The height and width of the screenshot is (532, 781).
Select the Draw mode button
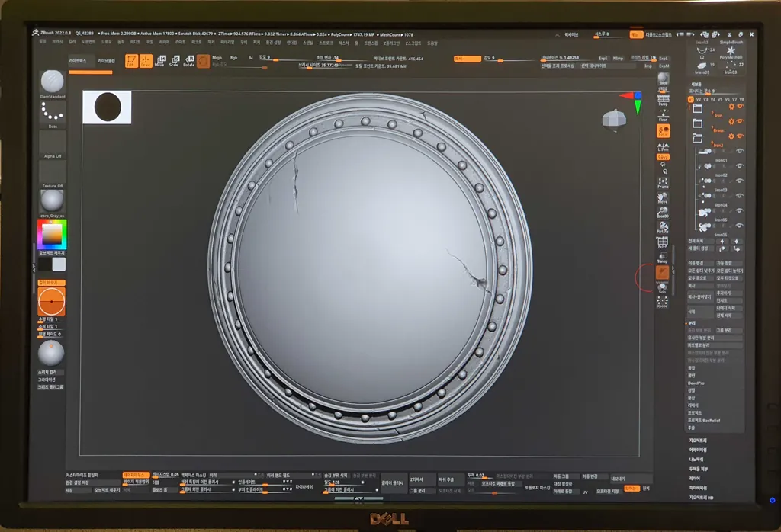(146, 61)
